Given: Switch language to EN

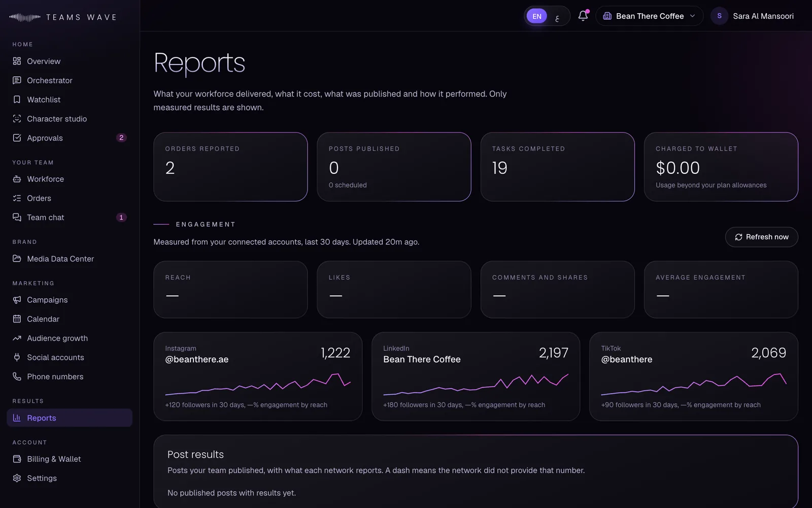Looking at the screenshot, I should pos(537,16).
